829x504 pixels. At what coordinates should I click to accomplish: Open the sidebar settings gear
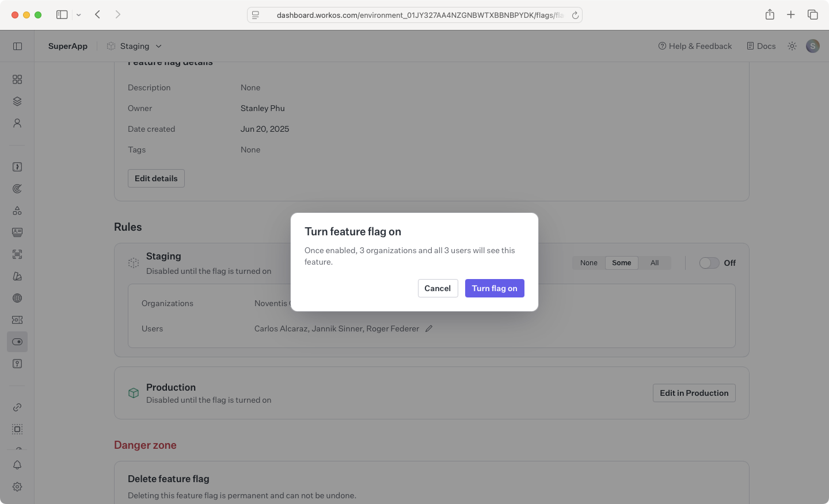point(17,487)
